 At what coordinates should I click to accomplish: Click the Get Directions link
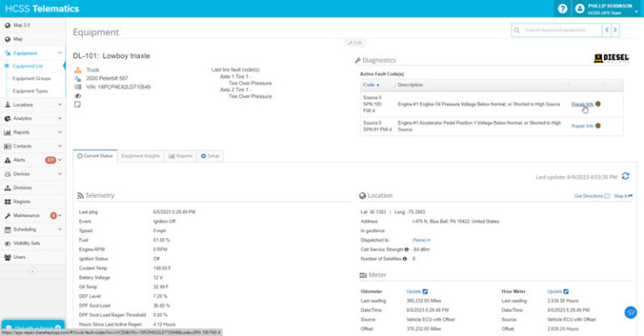click(x=591, y=195)
